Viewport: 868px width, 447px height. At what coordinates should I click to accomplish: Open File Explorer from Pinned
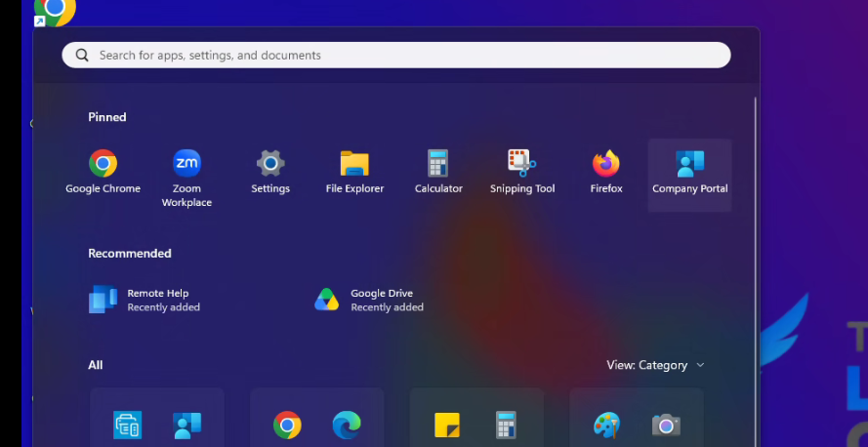tap(354, 173)
